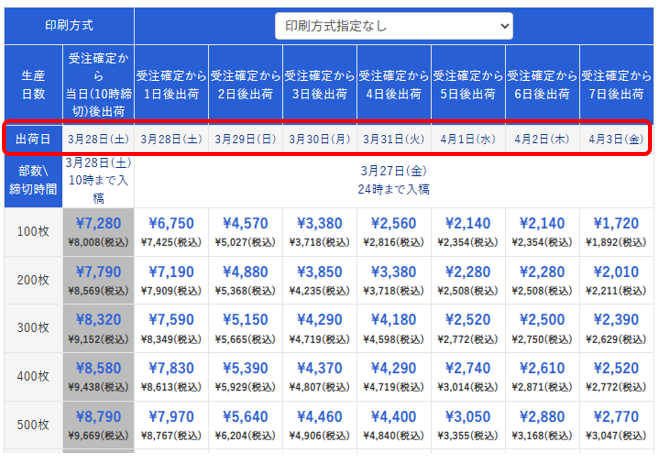Viewport: 658px width, 458px height.
Task: Select ¥2,610 price for 400枚 6-day shipping
Action: point(543,368)
